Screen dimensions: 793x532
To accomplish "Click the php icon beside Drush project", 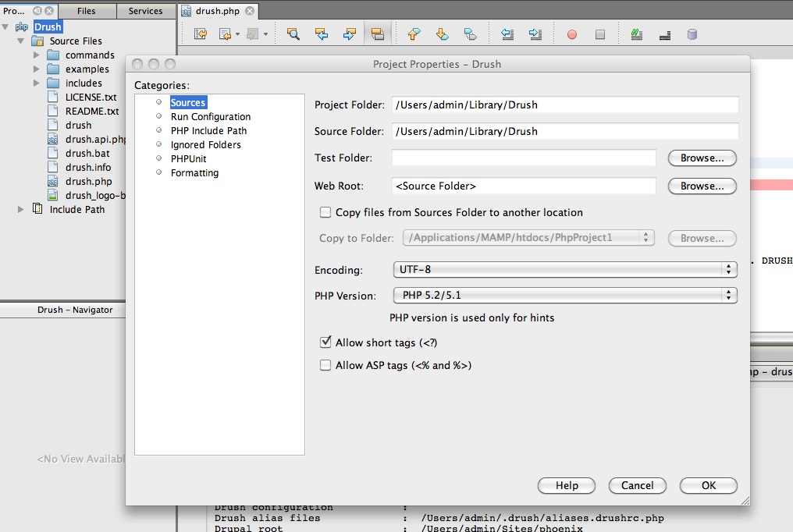I will pos(22,27).
